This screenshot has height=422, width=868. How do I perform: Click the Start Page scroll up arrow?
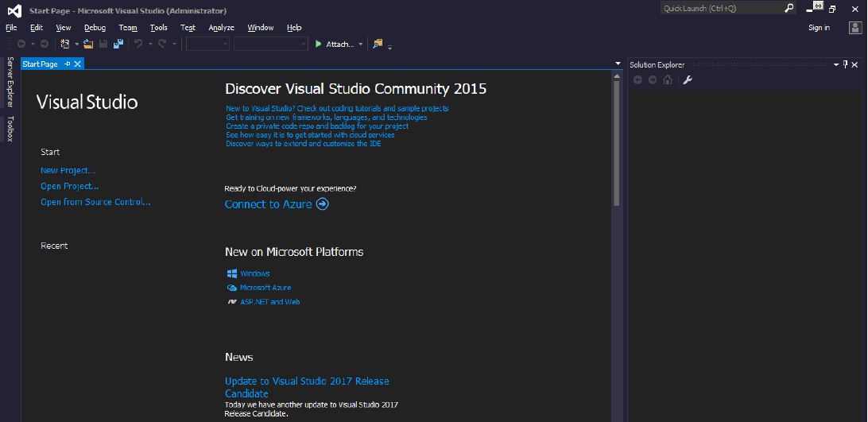(617, 76)
